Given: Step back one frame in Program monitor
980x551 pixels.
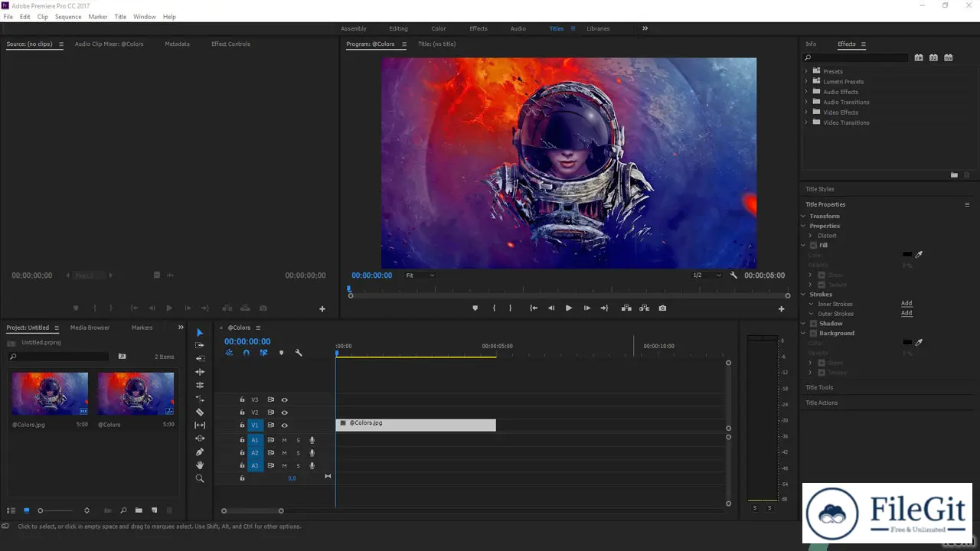Looking at the screenshot, I should click(x=551, y=308).
